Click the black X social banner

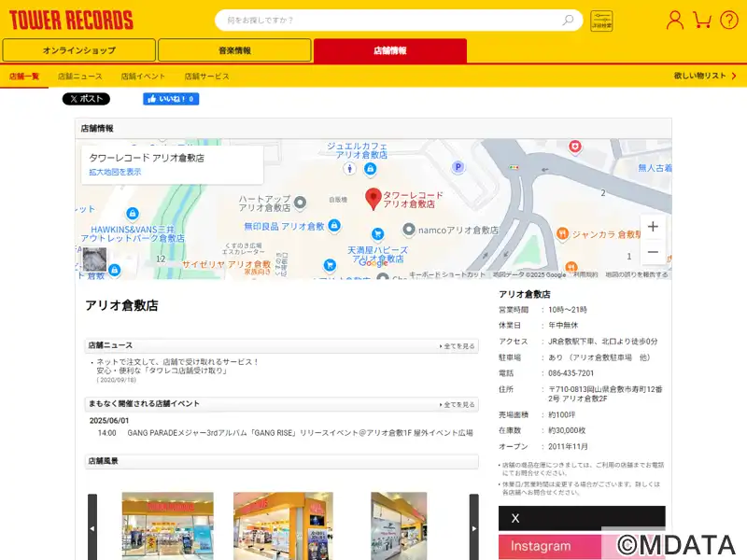(x=582, y=518)
